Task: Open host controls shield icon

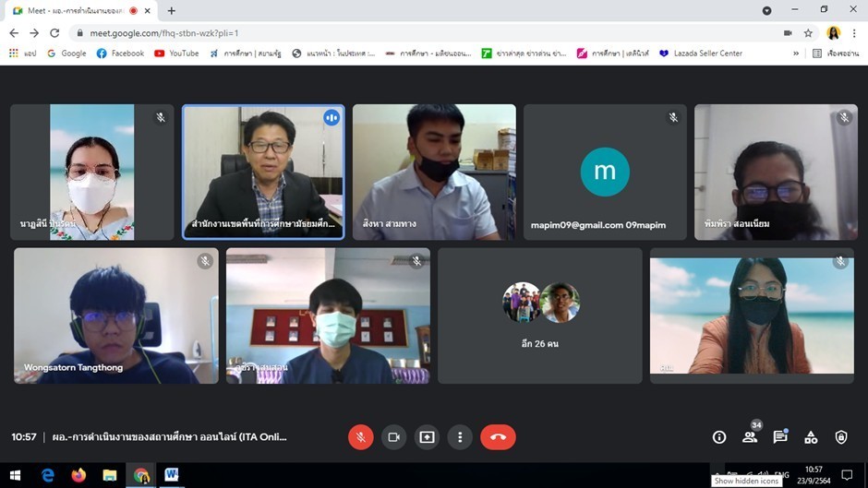Action: coord(841,437)
